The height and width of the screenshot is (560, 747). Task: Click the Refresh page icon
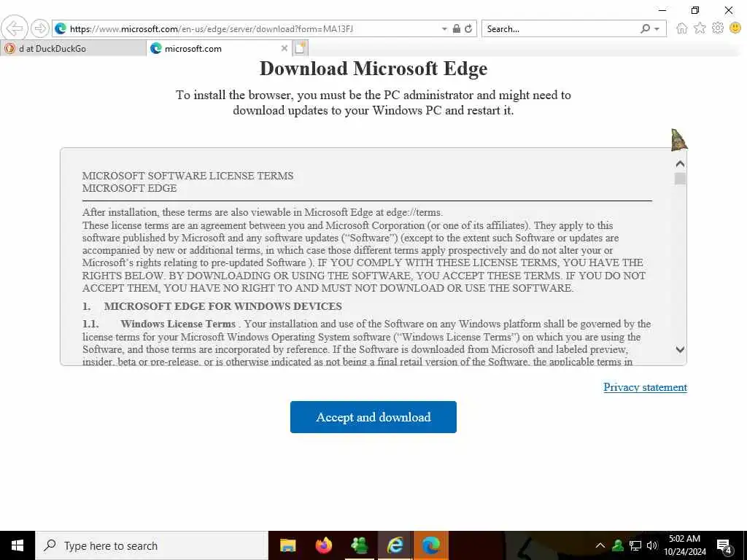[x=469, y=28]
